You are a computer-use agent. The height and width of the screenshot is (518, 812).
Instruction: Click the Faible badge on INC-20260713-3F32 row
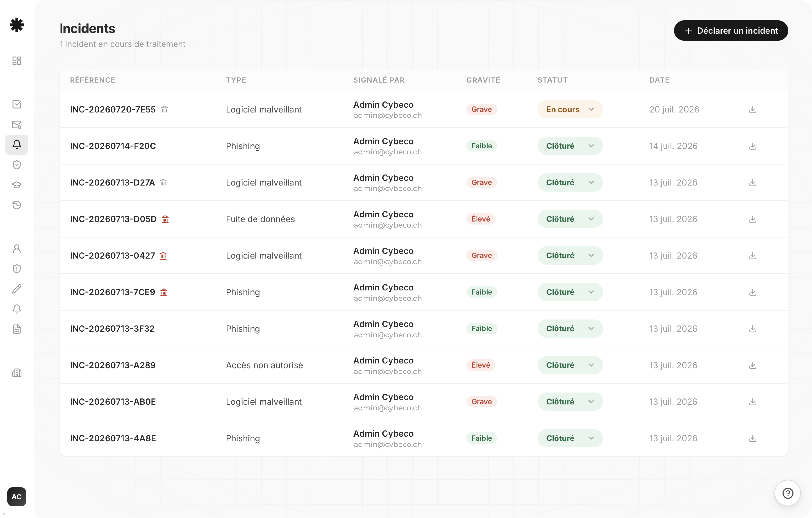[x=482, y=328]
